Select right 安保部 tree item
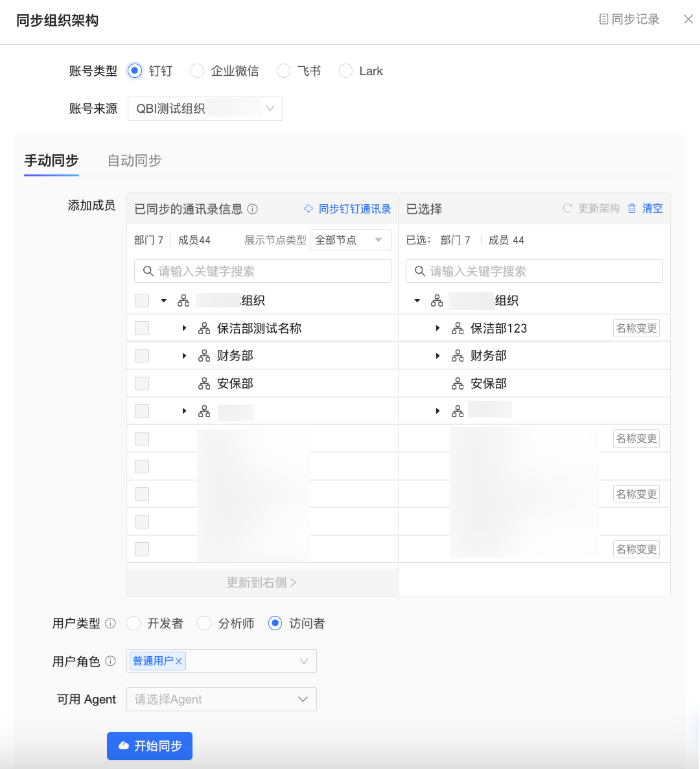Screen dimensions: 700x769 point(488,383)
